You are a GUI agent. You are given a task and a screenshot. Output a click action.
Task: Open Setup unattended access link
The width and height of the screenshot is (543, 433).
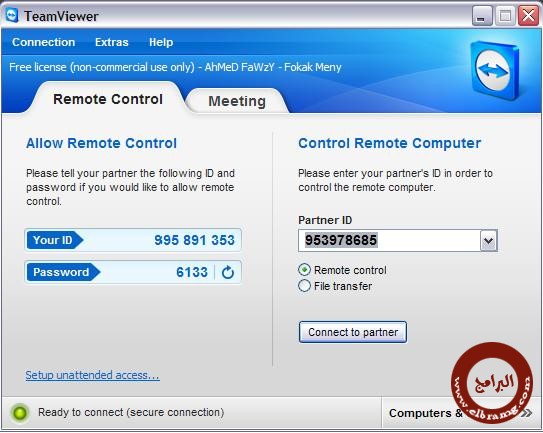92,375
